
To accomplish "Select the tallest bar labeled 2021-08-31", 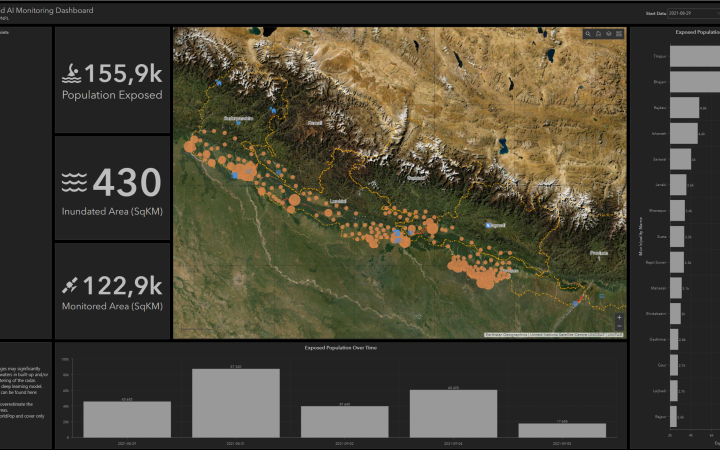I will [x=236, y=403].
